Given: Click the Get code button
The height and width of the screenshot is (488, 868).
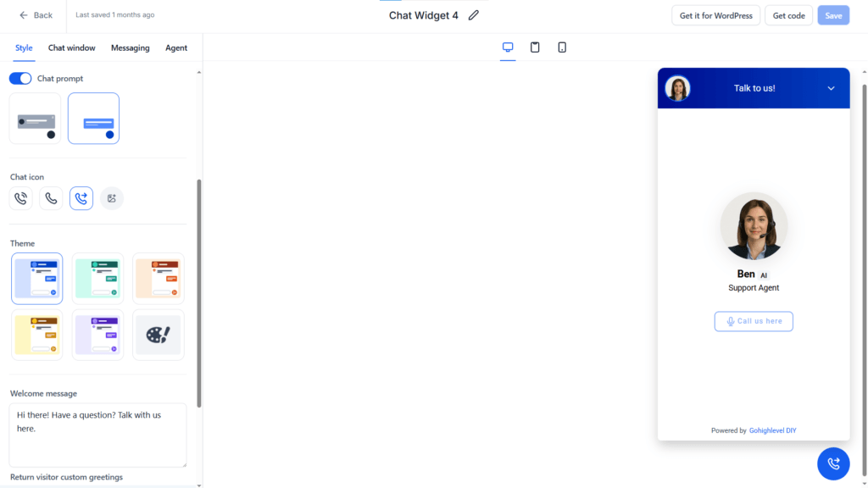Looking at the screenshot, I should click(x=788, y=15).
